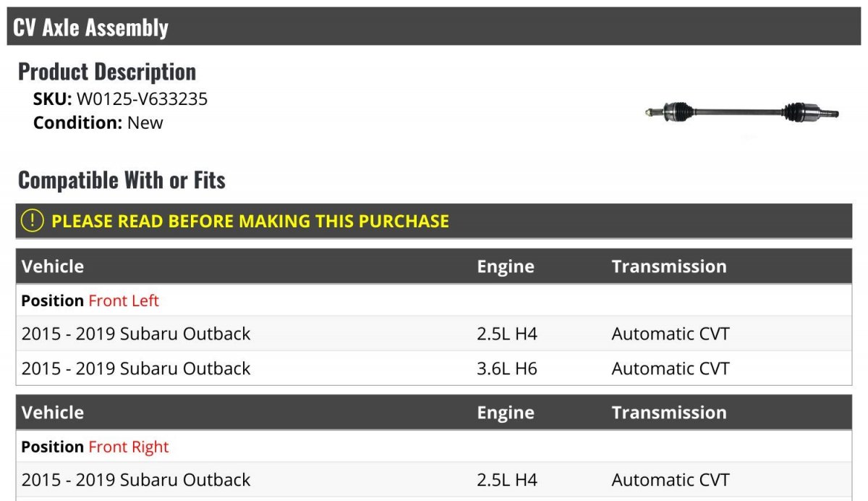Click Transmission column header in second table
The height and width of the screenshot is (501, 868).
669,413
